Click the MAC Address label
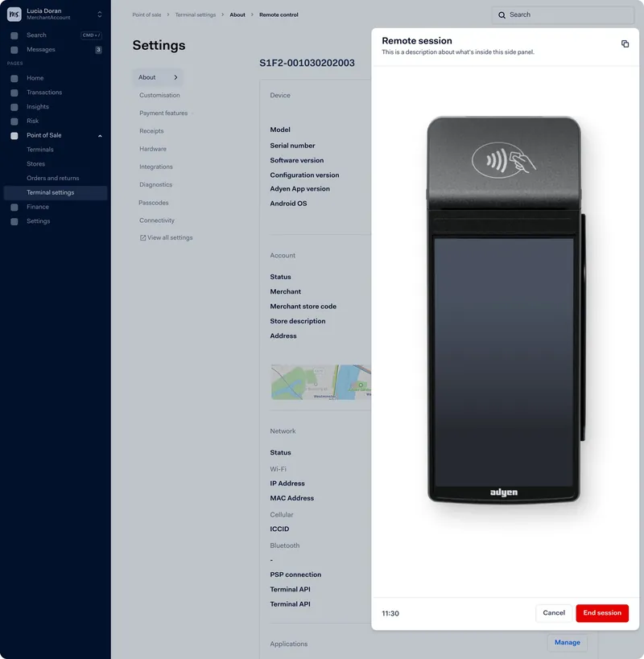 (291, 498)
